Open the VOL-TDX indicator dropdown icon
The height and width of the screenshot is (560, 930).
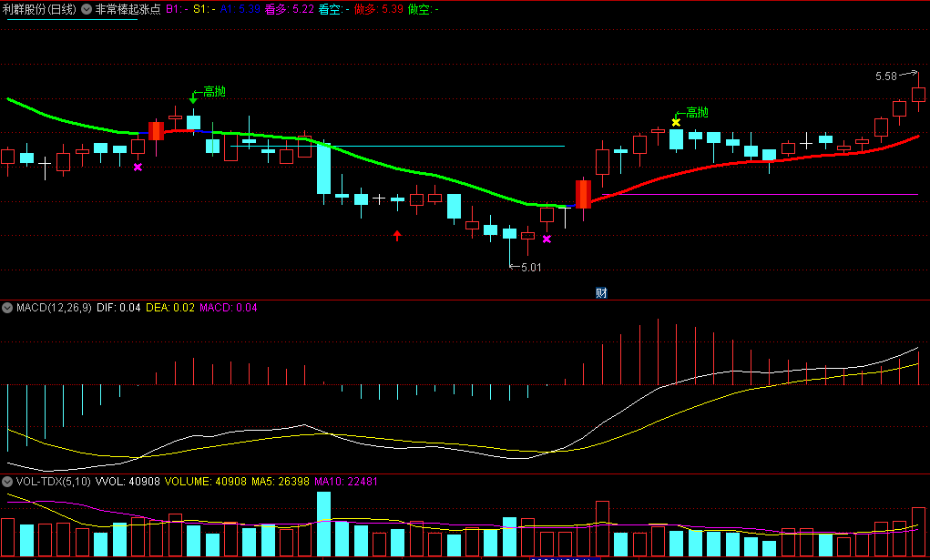[x=7, y=481]
